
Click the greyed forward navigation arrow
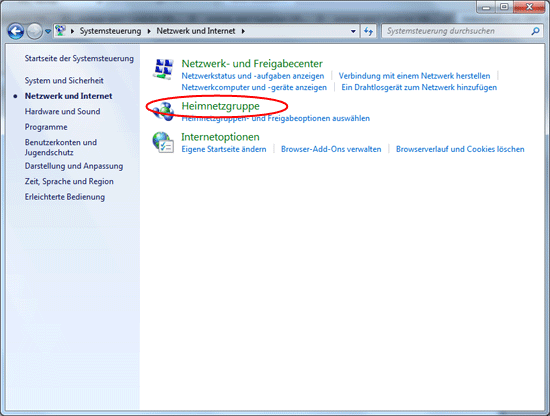[34, 31]
